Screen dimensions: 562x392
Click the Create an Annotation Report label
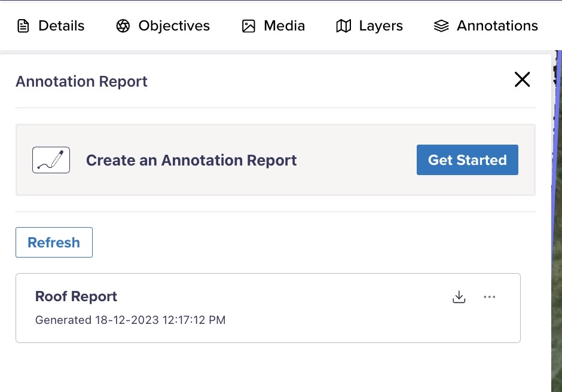point(191,160)
